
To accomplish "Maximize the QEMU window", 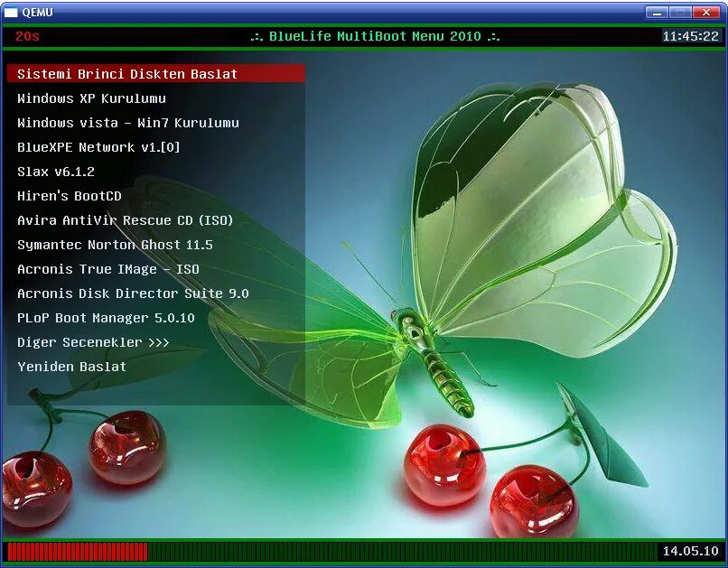I will click(681, 13).
